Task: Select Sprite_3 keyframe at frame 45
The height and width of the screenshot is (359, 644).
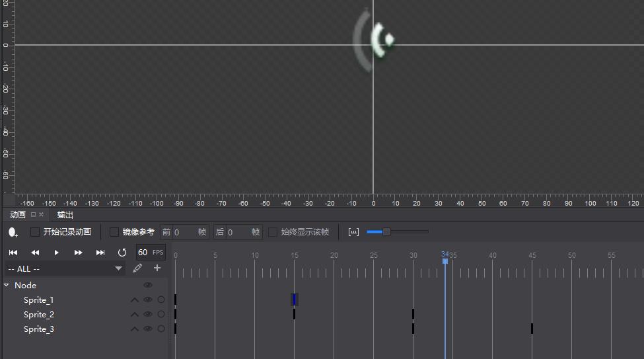Action: click(532, 329)
